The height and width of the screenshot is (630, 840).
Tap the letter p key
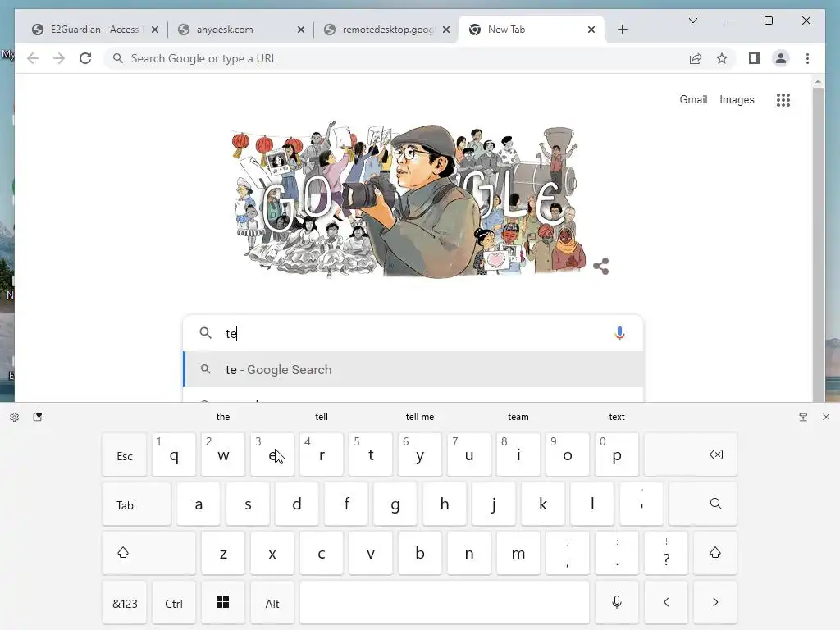(617, 454)
